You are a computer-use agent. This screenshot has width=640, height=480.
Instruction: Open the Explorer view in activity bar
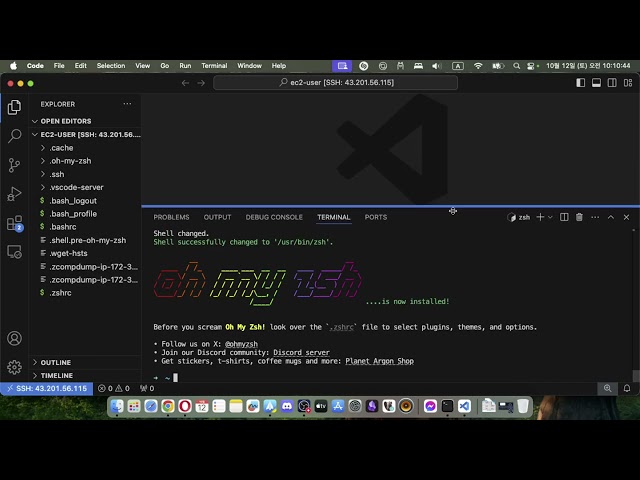pyautogui.click(x=14, y=107)
